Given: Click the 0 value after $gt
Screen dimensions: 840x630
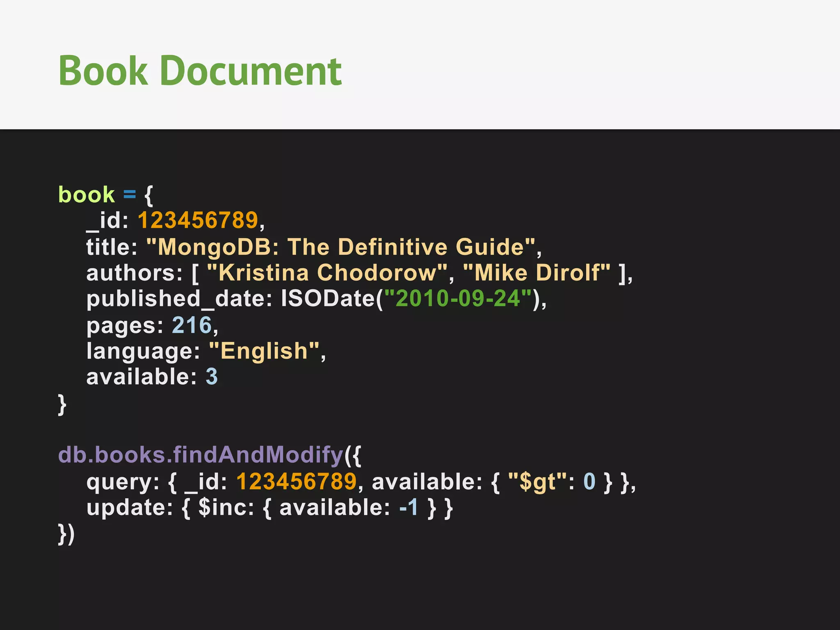Looking at the screenshot, I should click(589, 481).
